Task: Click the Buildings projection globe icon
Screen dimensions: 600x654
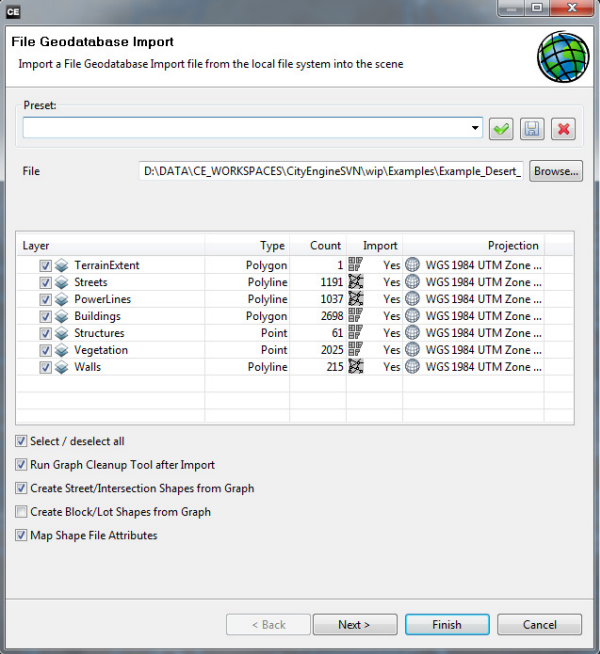Action: pyautogui.click(x=412, y=316)
